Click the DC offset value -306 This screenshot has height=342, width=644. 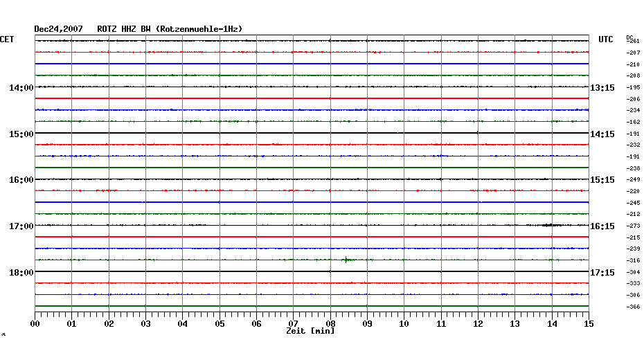point(633,295)
